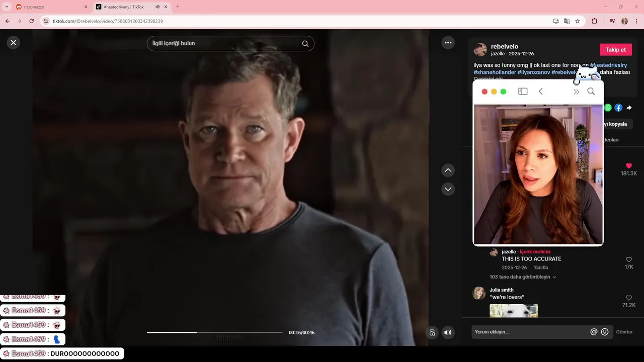
Task: Open a new browser tab
Action: [x=178, y=7]
